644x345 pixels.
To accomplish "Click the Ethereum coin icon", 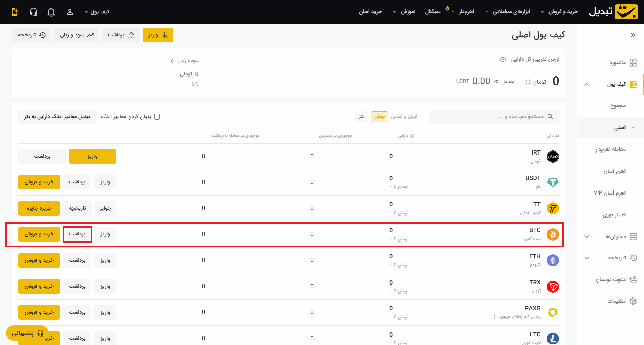I will point(553,260).
